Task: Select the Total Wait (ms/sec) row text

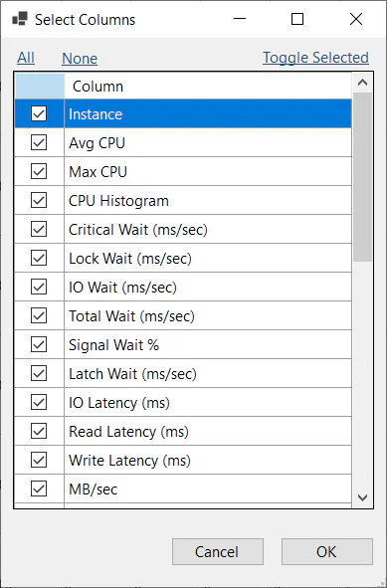Action: 131,316
